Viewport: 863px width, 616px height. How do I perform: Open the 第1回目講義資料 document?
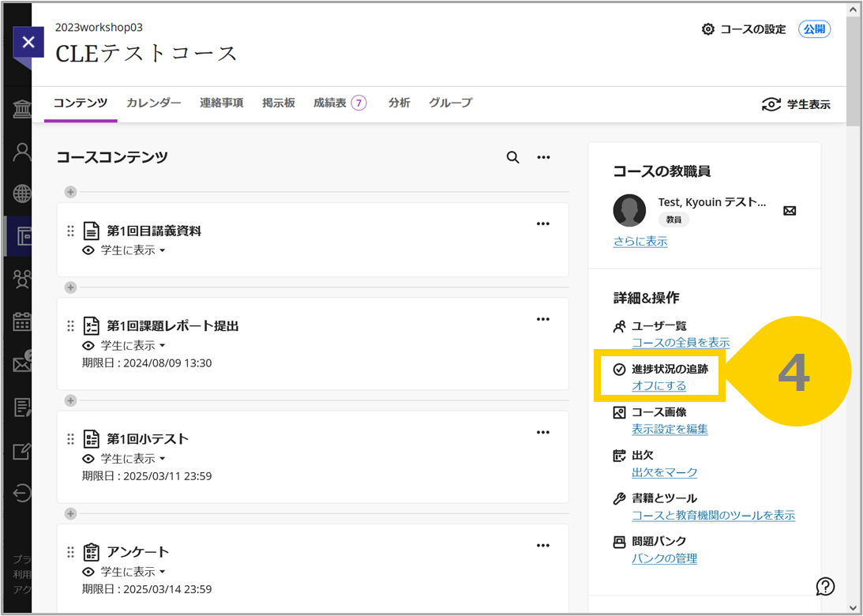tap(154, 231)
